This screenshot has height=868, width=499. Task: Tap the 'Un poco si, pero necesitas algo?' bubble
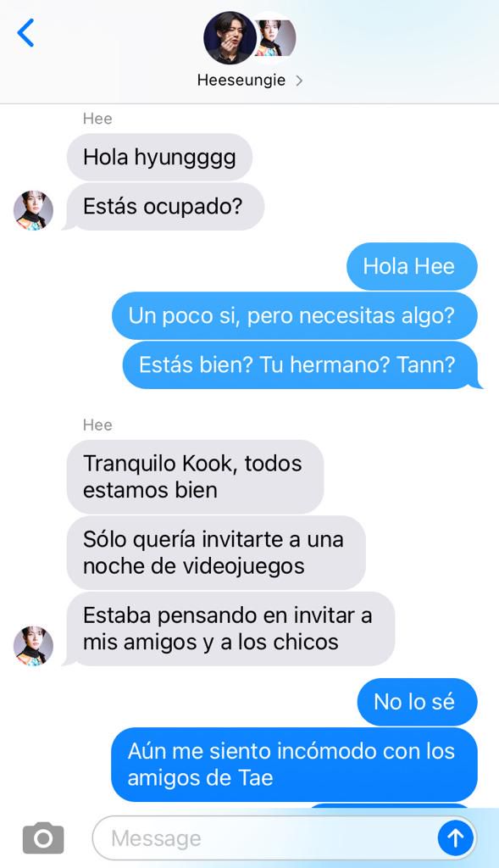(294, 315)
